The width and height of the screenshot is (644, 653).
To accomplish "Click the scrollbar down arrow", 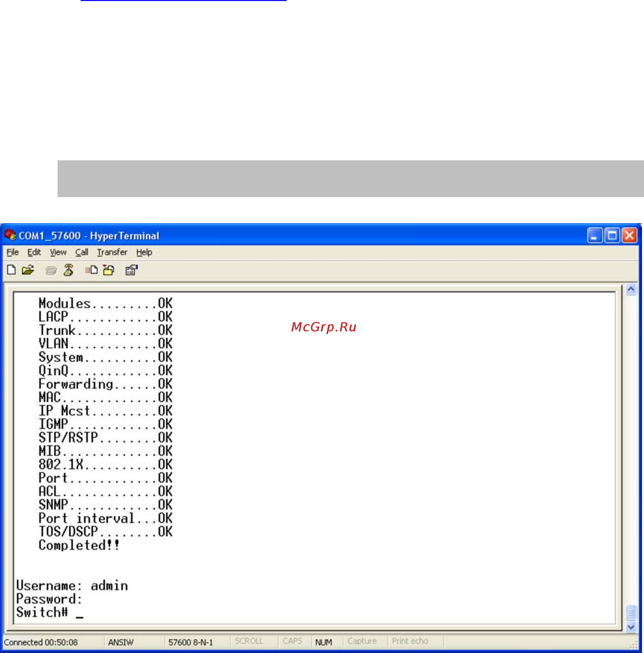I will tap(631, 627).
